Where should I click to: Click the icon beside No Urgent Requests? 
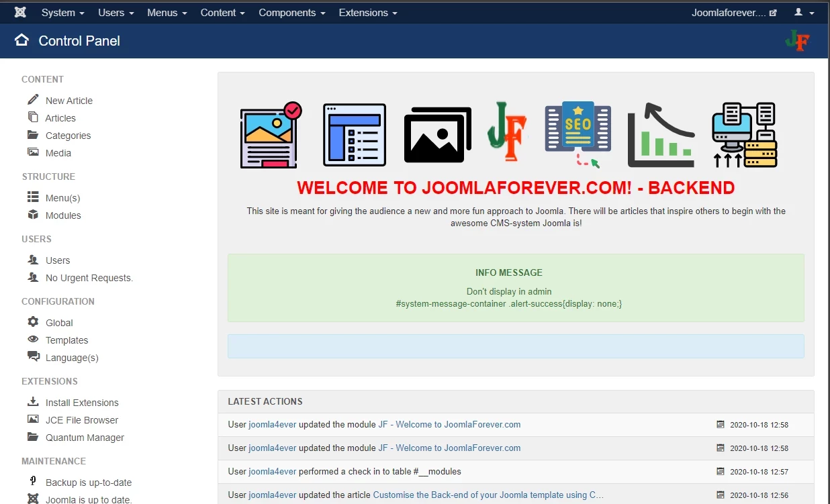pyautogui.click(x=33, y=276)
